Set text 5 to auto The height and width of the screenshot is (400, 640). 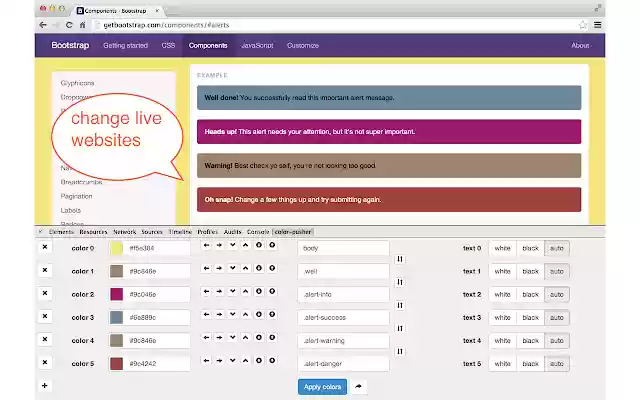(557, 364)
